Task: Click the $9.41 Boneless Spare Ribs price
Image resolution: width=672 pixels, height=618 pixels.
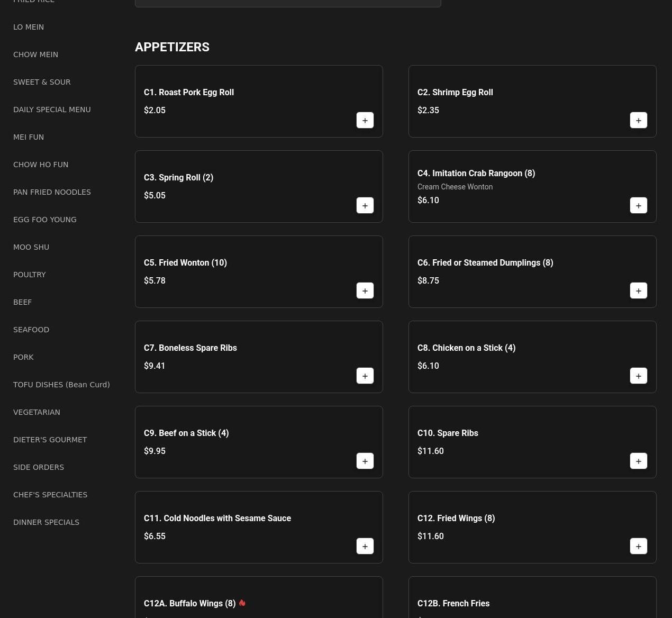Action: 155,366
